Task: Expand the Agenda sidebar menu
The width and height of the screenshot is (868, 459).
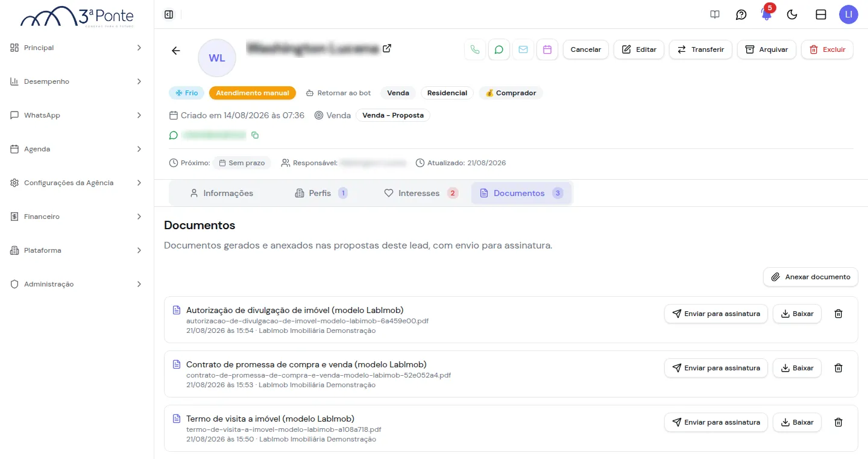Action: point(77,149)
